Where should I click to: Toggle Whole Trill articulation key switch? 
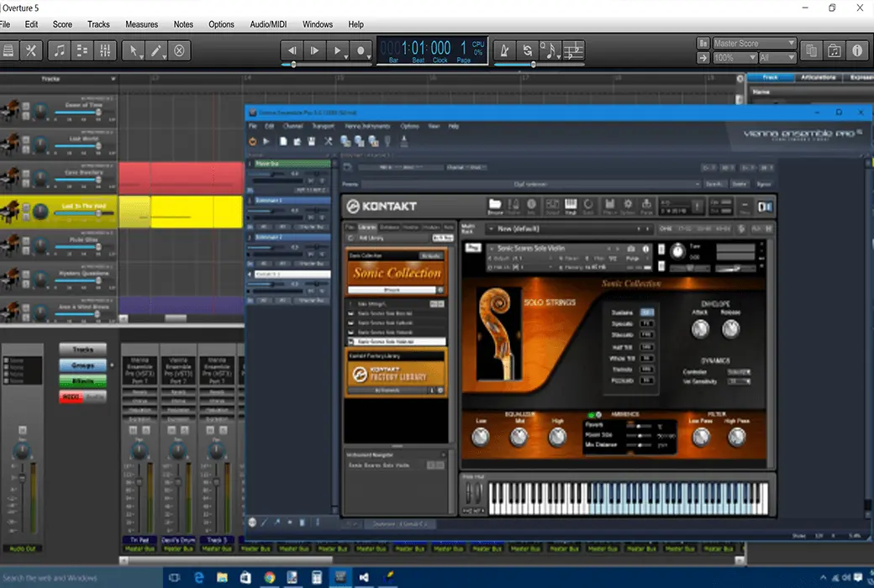coord(646,358)
